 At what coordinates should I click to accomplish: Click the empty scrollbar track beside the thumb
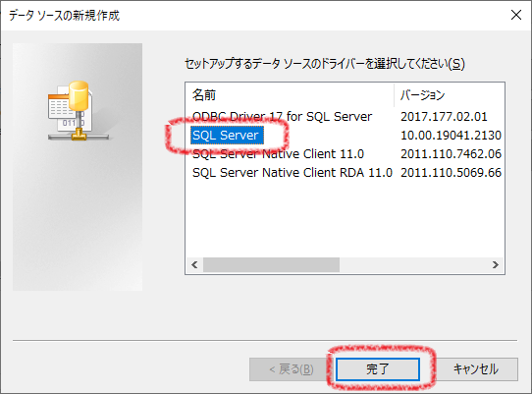tap(413, 265)
